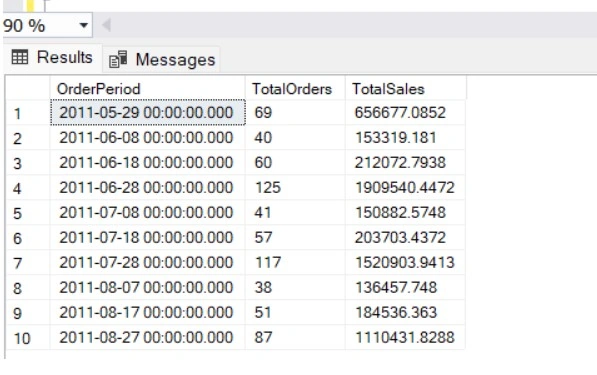Click TotalSales value 150882.5748

pyautogui.click(x=405, y=213)
